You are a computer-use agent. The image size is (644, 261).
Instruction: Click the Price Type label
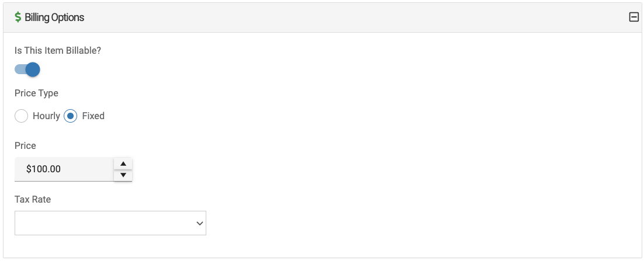pyautogui.click(x=36, y=93)
